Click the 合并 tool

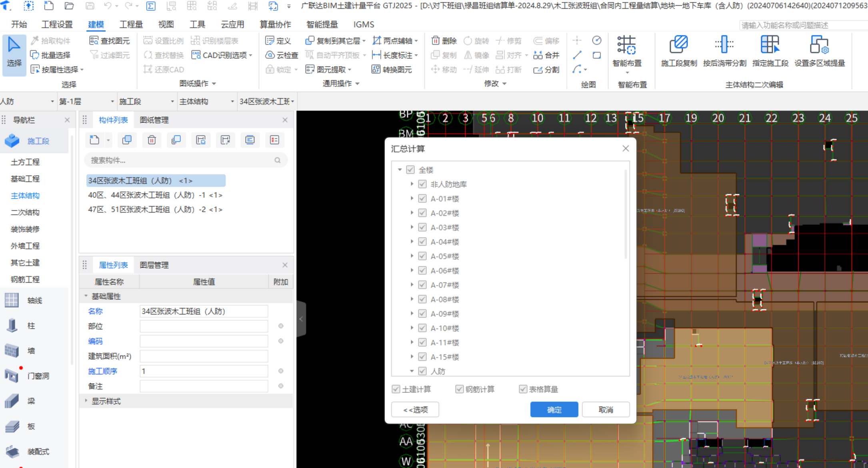[x=546, y=55]
